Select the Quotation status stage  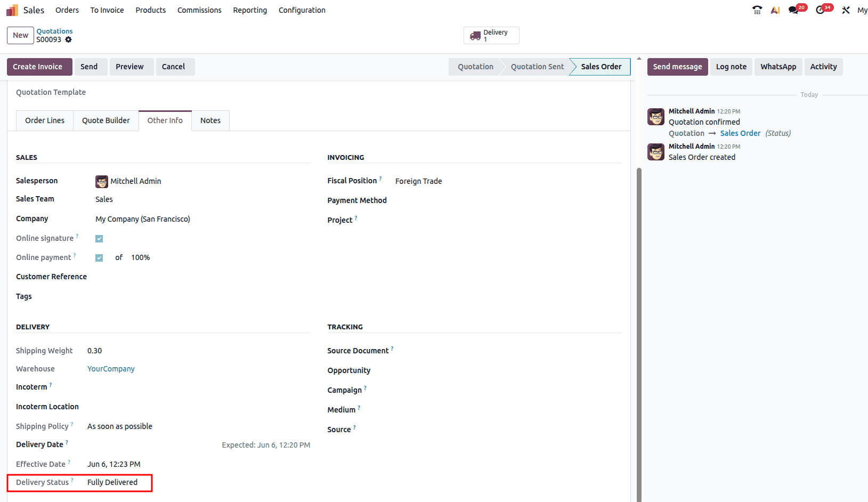pos(475,67)
